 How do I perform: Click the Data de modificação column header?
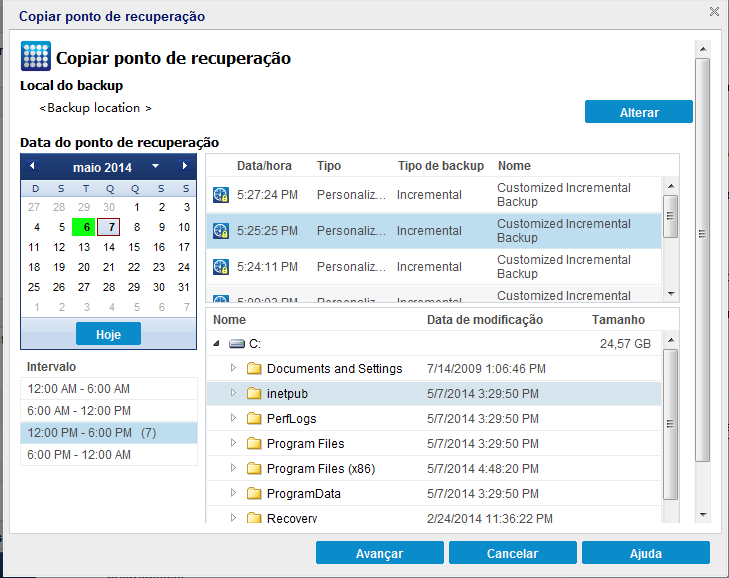(x=485, y=319)
